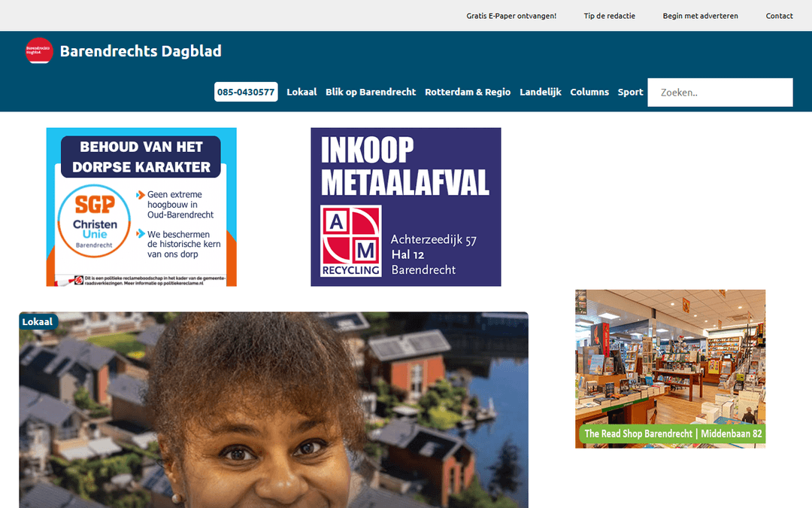This screenshot has width=812, height=508.
Task: Open the Columns menu item
Action: pyautogui.click(x=589, y=92)
